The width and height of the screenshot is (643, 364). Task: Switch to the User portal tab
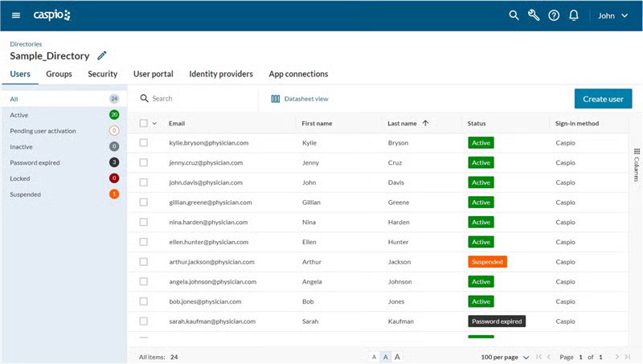pos(154,74)
